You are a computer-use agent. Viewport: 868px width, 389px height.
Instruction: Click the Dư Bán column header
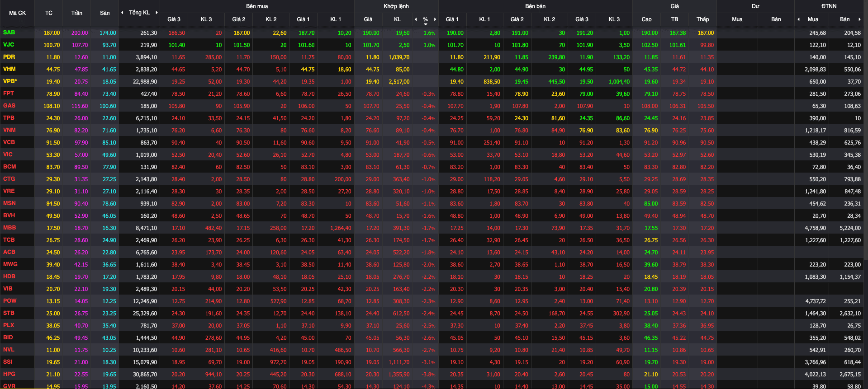[x=776, y=19]
